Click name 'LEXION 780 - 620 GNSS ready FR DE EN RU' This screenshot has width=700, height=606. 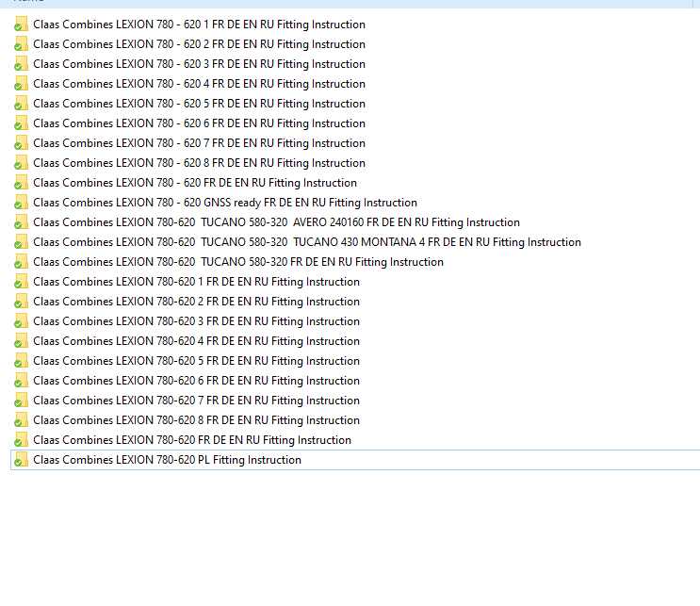click(x=225, y=203)
